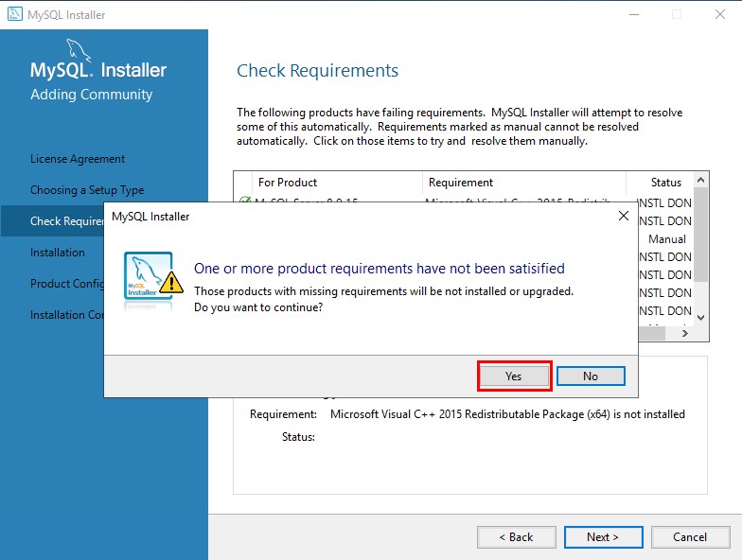Minimize the MySQL Installer window

tap(634, 15)
